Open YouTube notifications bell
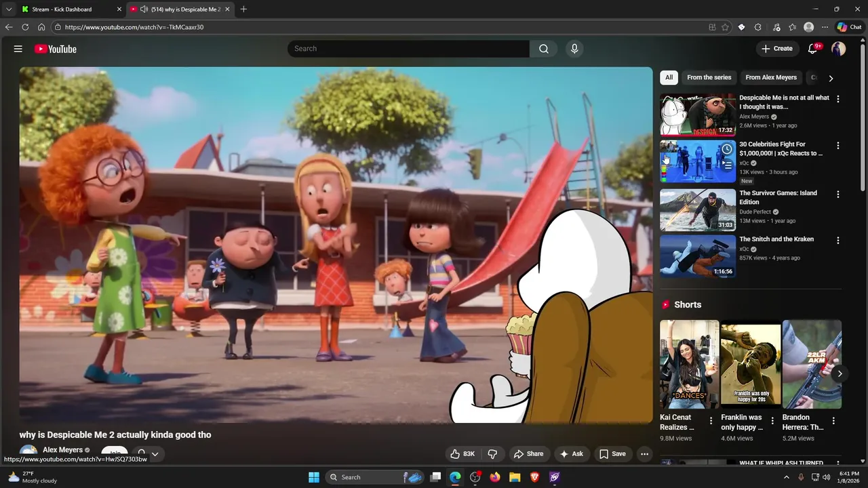Image resolution: width=868 pixels, height=488 pixels. tap(813, 49)
